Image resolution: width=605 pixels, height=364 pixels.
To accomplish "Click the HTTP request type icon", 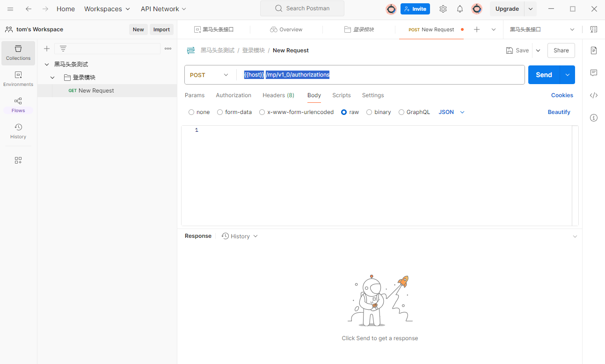I will pos(191,50).
